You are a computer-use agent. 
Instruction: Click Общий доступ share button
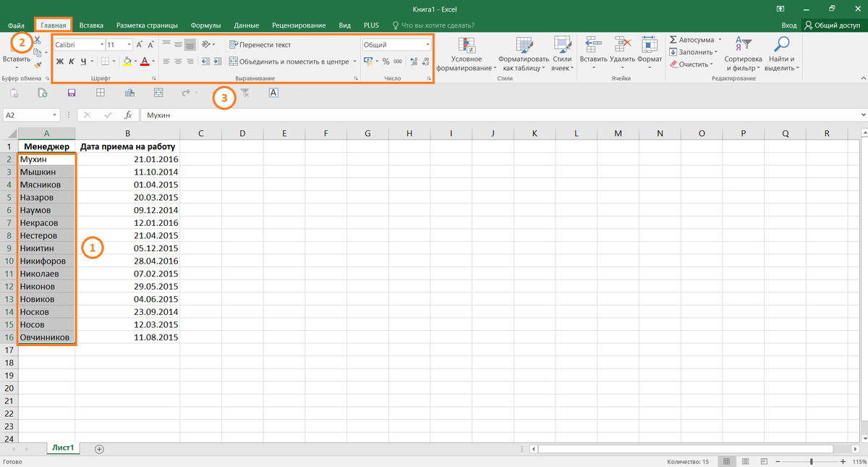click(x=833, y=25)
